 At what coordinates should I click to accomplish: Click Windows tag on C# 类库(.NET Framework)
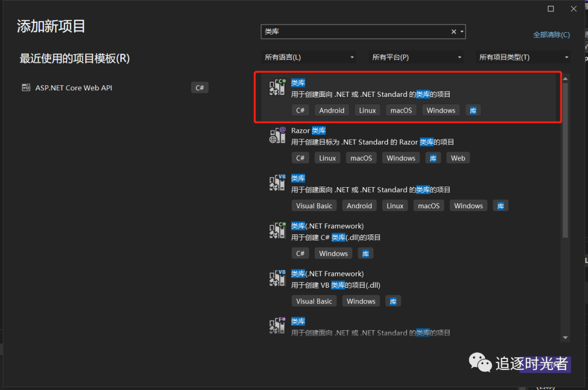333,253
